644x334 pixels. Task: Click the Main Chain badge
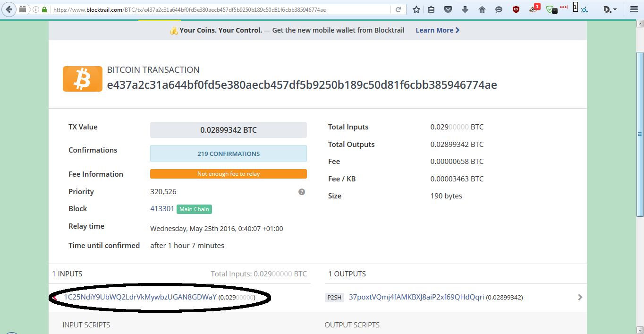coord(194,209)
